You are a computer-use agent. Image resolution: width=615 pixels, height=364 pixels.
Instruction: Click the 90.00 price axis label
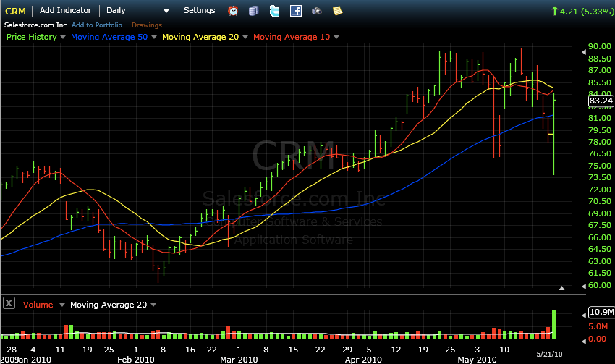[600, 46]
